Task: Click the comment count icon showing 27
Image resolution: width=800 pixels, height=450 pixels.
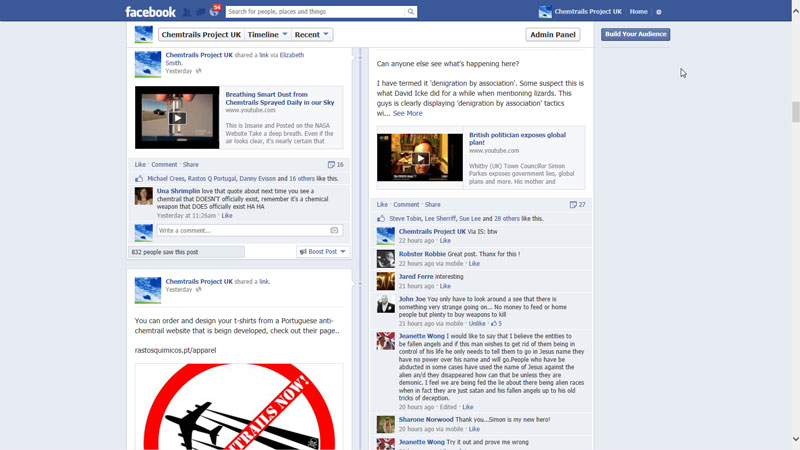Action: click(x=576, y=204)
